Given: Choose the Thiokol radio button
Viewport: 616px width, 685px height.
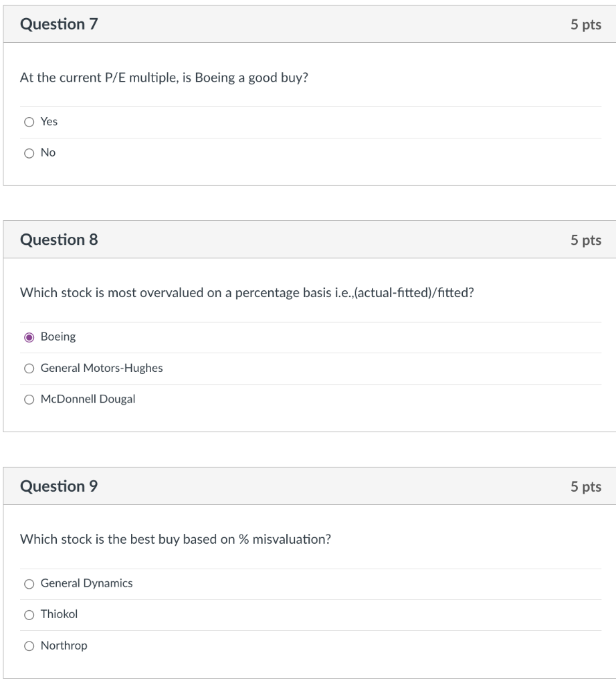Looking at the screenshot, I should pos(28,615).
